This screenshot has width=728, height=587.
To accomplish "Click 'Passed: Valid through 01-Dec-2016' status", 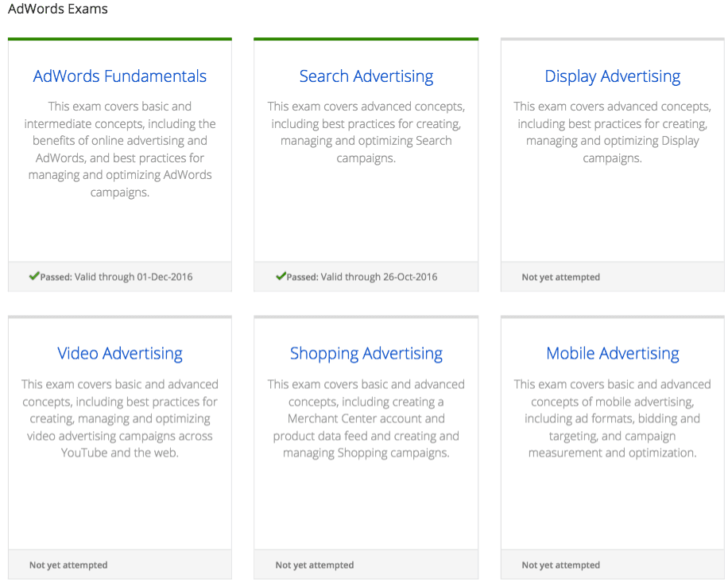I will 116,277.
